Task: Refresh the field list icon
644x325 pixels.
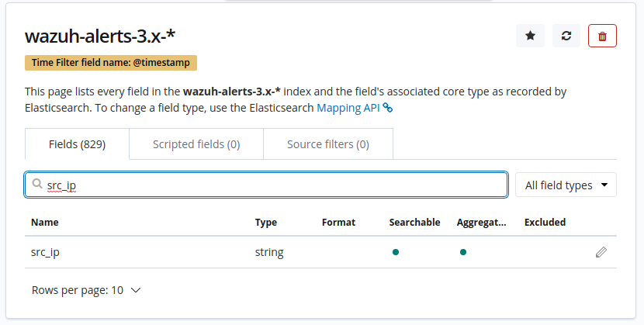Action: (x=566, y=36)
